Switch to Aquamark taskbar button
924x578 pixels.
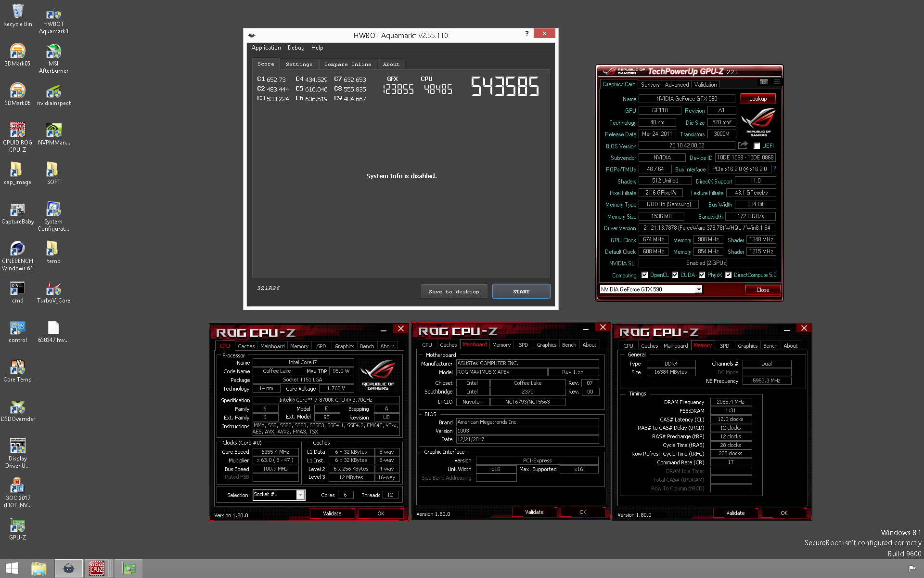pos(69,568)
